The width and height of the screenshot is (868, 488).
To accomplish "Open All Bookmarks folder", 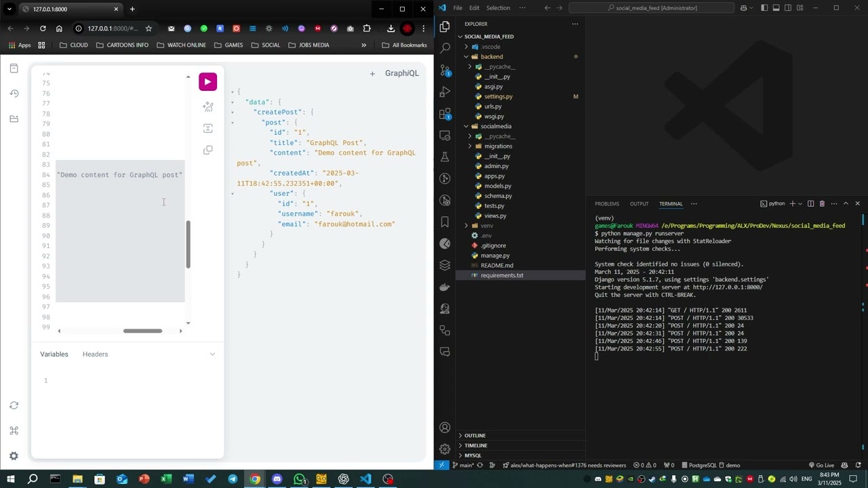I will tap(404, 45).
